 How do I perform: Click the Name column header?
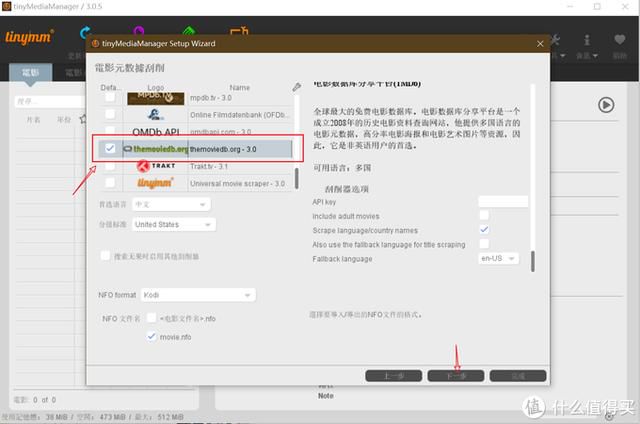click(240, 87)
